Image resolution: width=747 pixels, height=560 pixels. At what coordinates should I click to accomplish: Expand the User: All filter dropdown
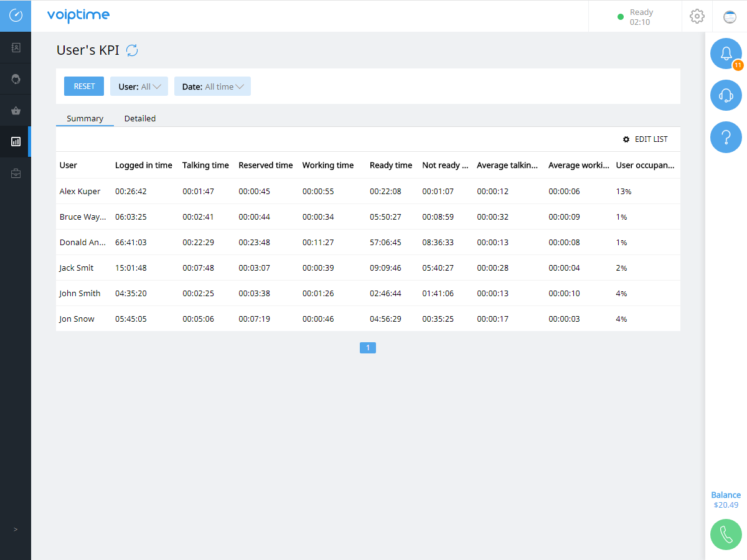tap(139, 86)
